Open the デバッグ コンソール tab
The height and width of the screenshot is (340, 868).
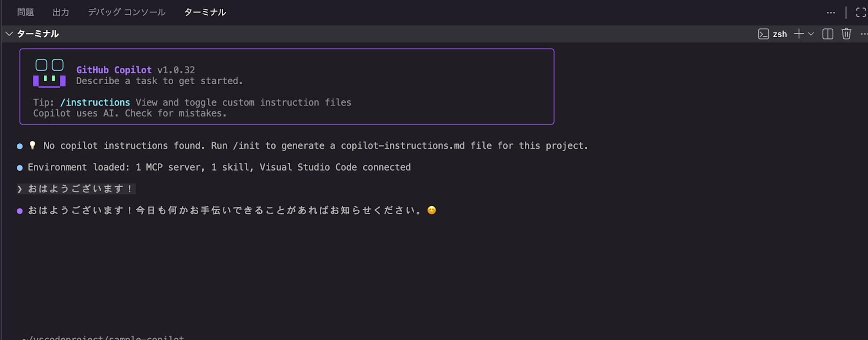click(126, 12)
